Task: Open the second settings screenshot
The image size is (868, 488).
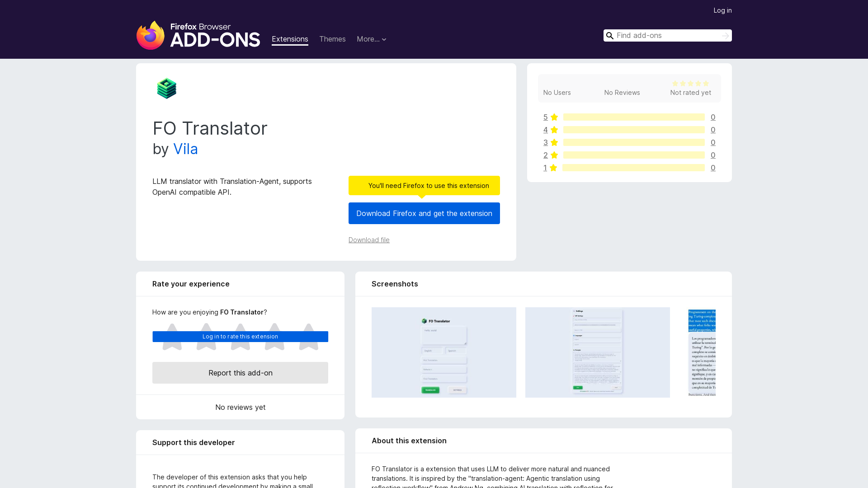Action: click(598, 352)
